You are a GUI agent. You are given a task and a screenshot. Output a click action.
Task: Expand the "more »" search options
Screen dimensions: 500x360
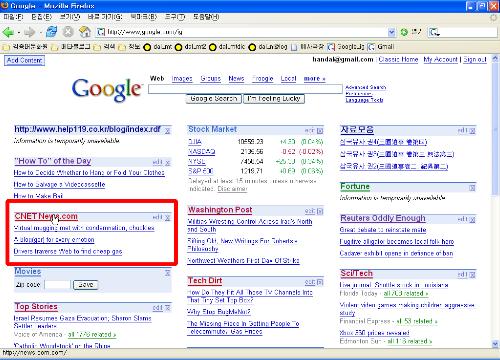pyautogui.click(x=314, y=79)
